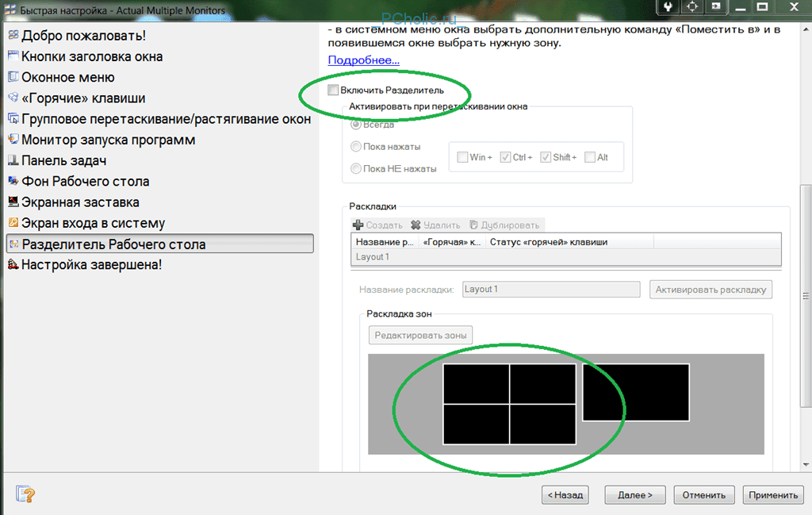Toggle the Shift + modifier checkbox
Viewport: 812px width, 515px height.
coord(546,157)
